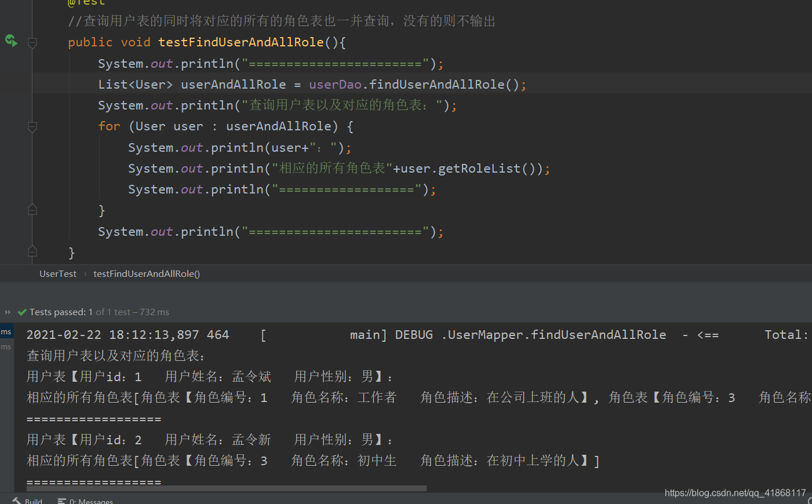The height and width of the screenshot is (504, 812).
Task: Click the DEBUG .UserMapper.findUserAndAllRole log text
Action: click(x=531, y=335)
